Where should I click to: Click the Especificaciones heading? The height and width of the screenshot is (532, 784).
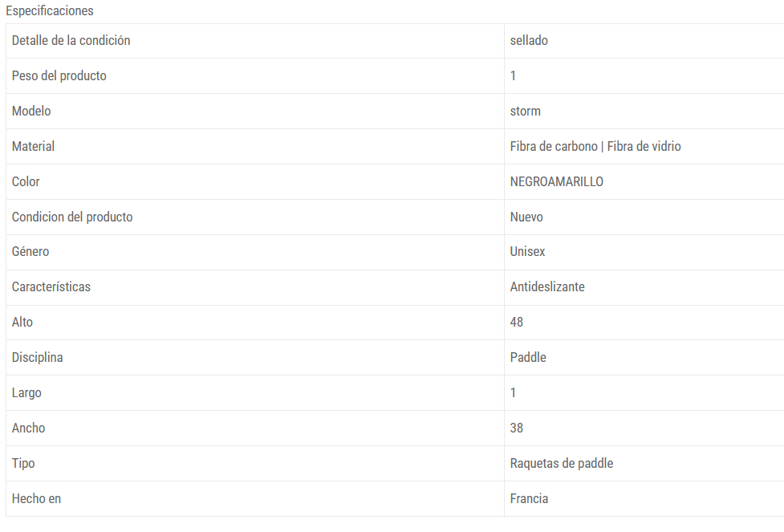[50, 10]
